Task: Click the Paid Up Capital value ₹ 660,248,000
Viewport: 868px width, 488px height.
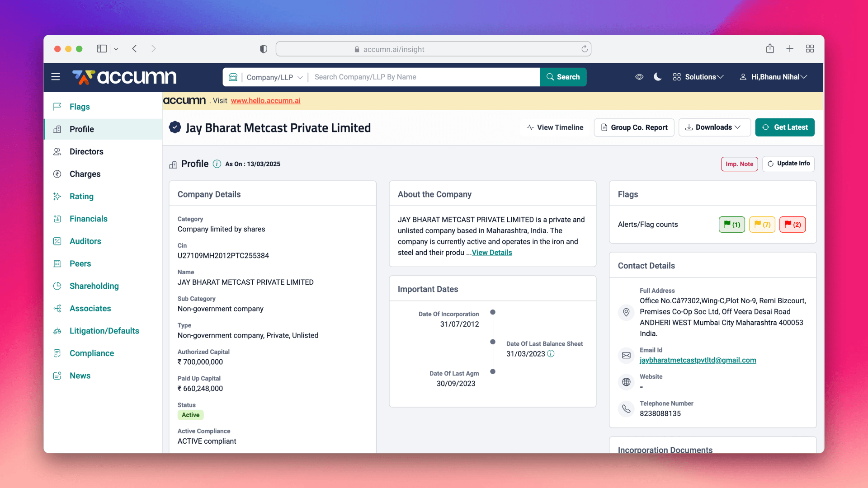Action: point(200,389)
